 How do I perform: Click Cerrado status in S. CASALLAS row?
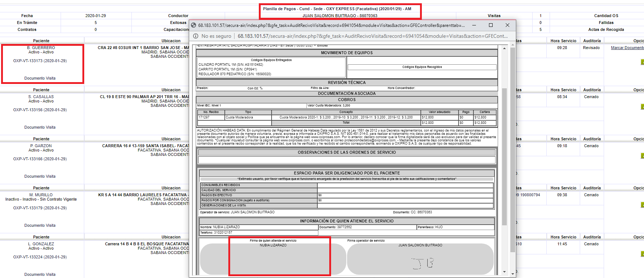(x=591, y=97)
